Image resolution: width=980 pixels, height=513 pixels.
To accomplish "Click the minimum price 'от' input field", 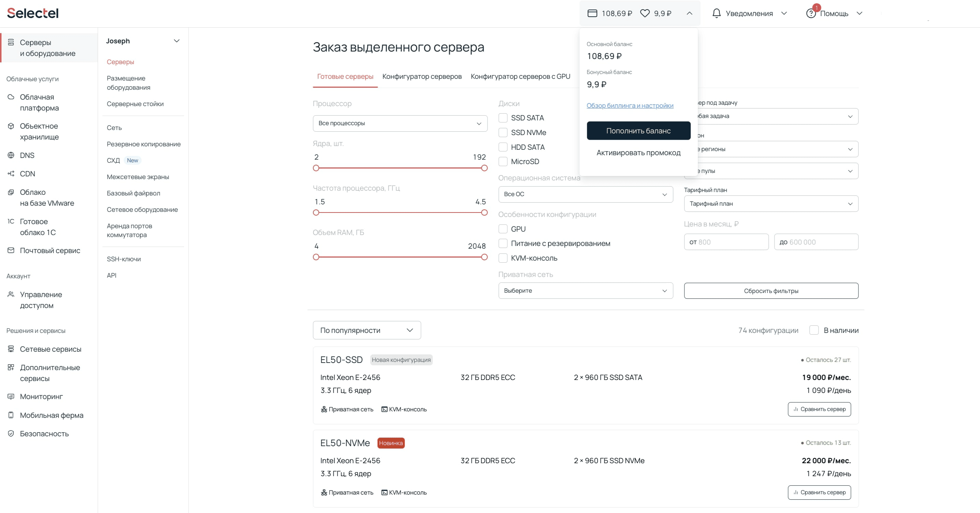I will point(726,242).
